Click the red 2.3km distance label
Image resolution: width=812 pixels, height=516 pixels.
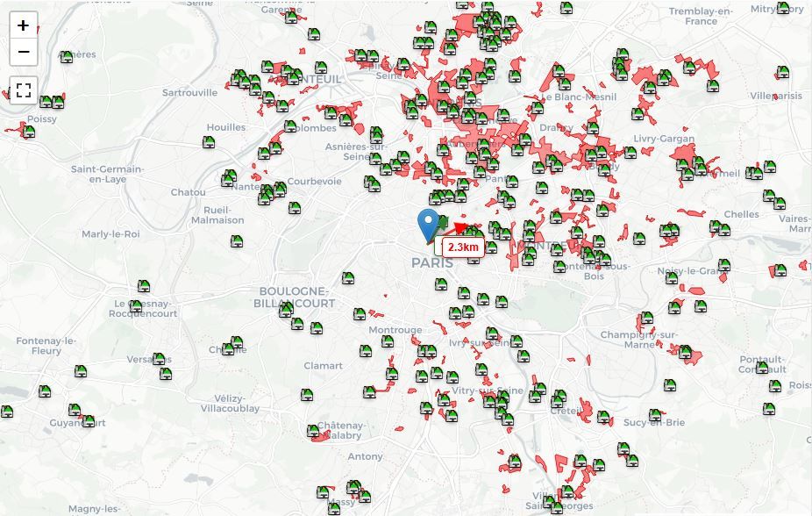463,247
